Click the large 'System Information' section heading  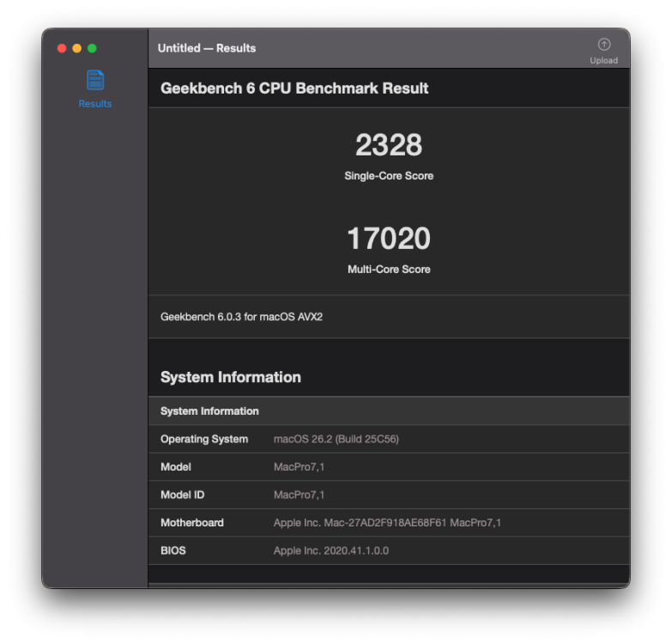(x=231, y=377)
